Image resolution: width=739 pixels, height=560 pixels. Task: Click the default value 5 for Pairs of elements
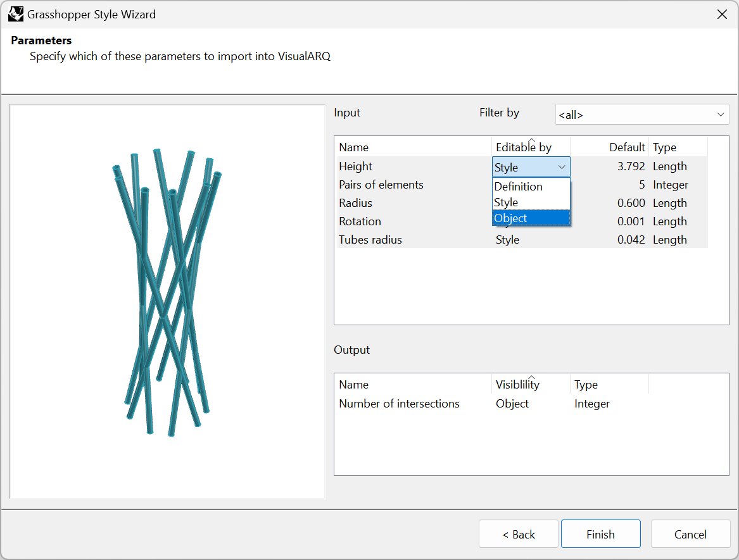pyautogui.click(x=642, y=185)
